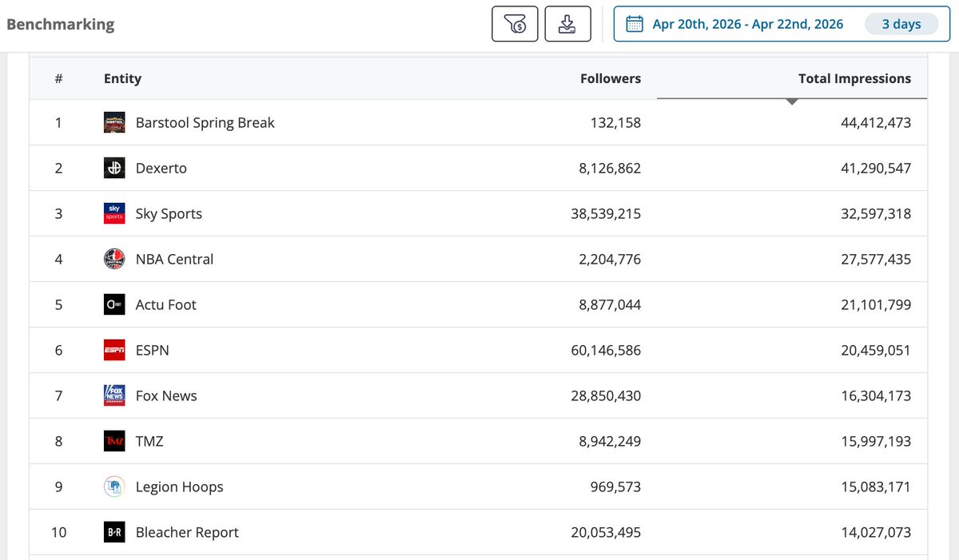Image resolution: width=959 pixels, height=560 pixels.
Task: Select follower count 8,126,862
Action: [608, 168]
